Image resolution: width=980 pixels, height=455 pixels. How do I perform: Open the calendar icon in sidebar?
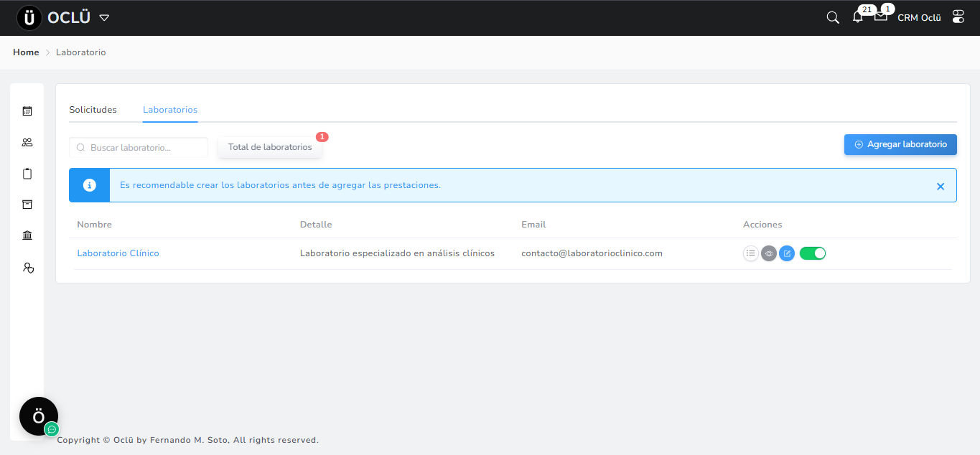click(x=27, y=111)
